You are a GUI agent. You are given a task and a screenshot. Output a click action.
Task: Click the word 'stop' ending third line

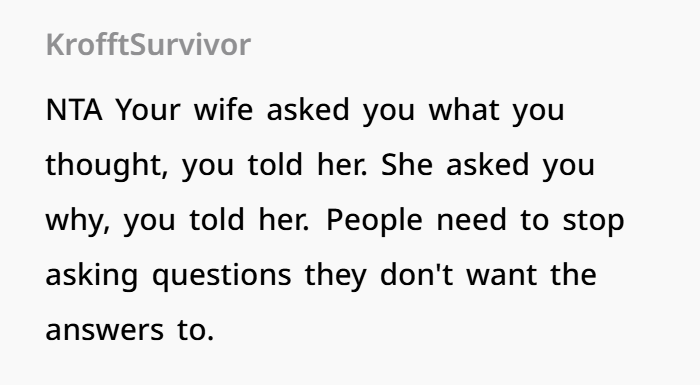point(593,221)
